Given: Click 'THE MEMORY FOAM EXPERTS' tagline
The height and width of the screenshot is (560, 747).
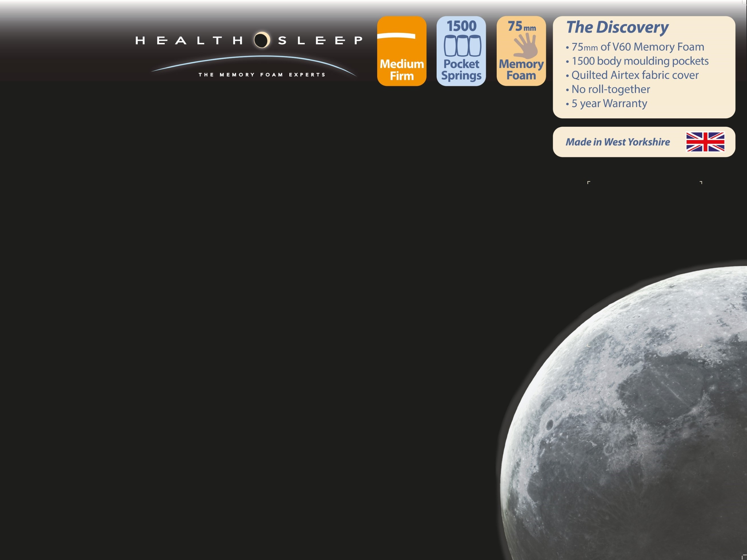Looking at the screenshot, I should click(x=262, y=74).
